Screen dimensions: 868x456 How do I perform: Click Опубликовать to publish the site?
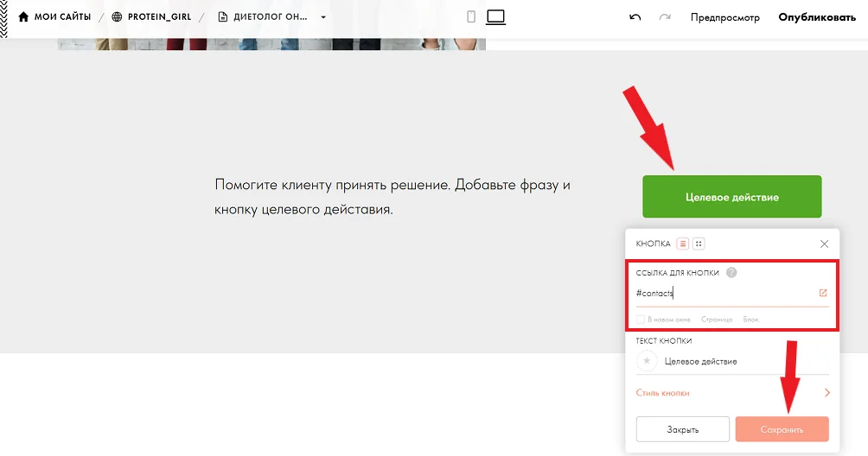(816, 17)
